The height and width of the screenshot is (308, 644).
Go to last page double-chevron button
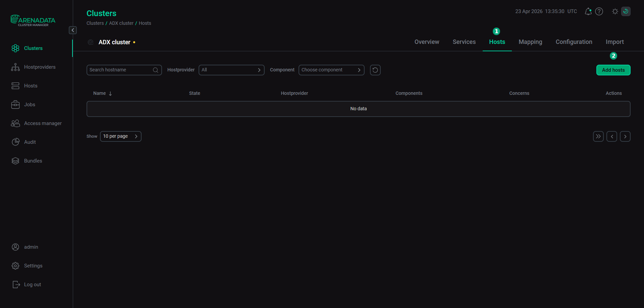598,136
